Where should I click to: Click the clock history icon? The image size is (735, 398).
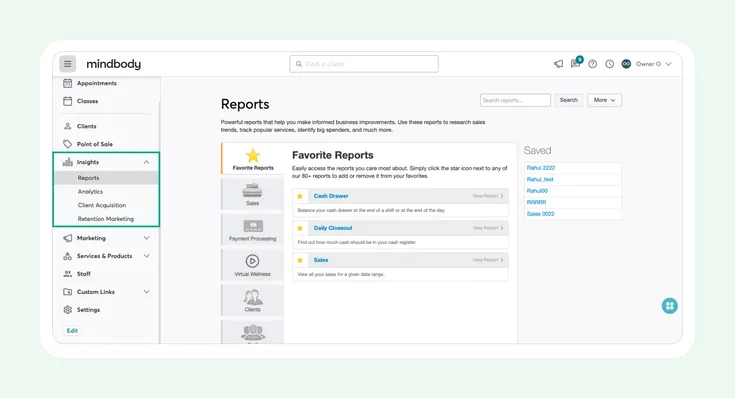[609, 64]
